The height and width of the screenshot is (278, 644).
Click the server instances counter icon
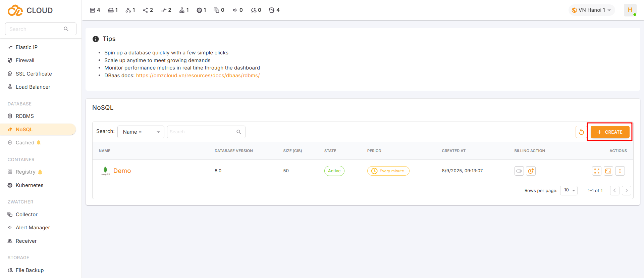point(92,10)
